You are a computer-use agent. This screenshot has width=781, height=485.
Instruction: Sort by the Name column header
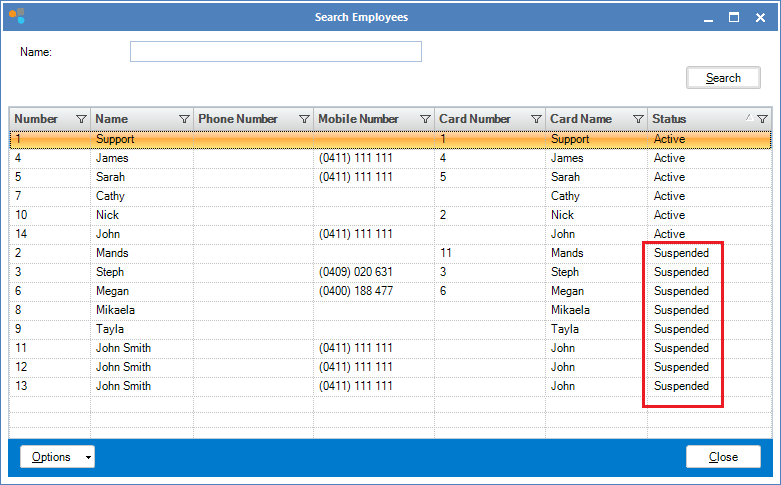tap(130, 119)
